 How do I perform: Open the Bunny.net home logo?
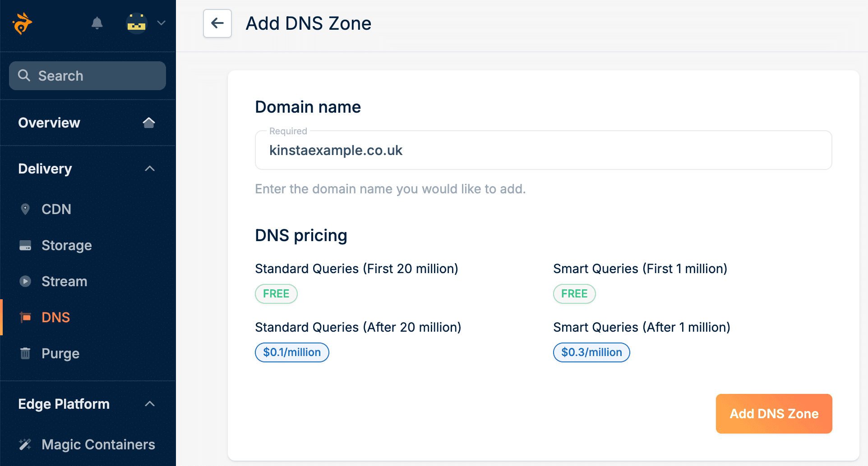(22, 23)
